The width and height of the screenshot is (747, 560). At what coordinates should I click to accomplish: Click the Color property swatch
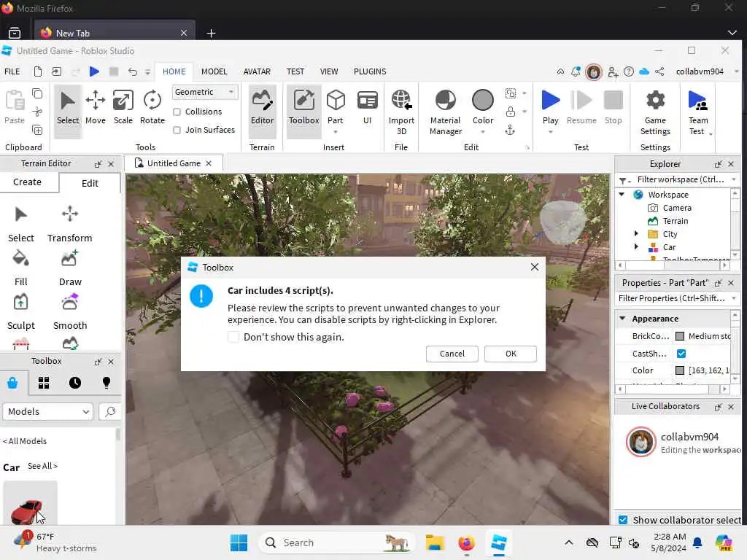(x=680, y=370)
